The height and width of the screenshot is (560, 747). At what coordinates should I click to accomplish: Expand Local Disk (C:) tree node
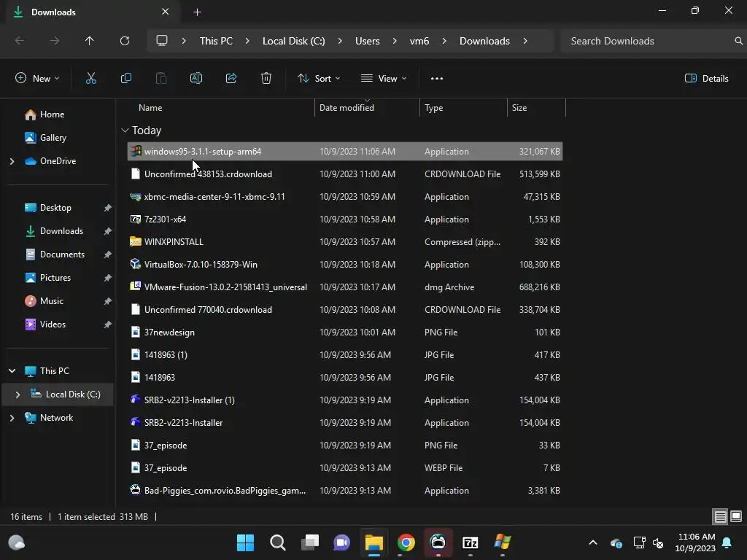(18, 394)
